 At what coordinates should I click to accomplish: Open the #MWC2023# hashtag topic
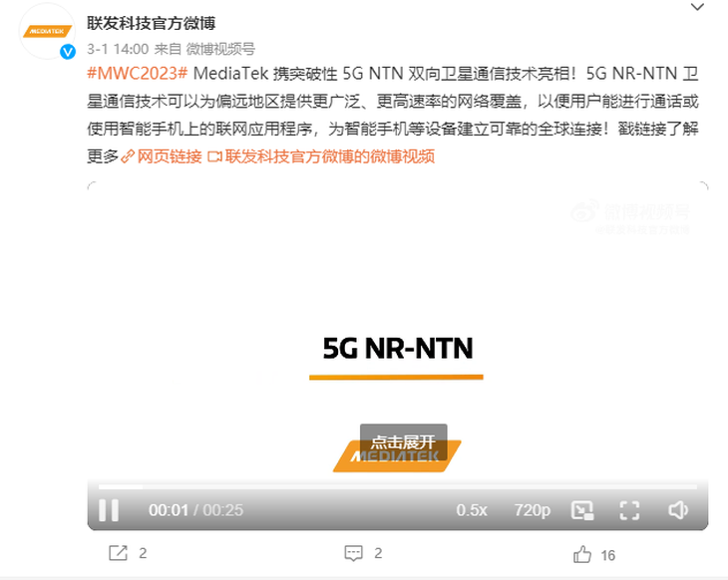138,74
